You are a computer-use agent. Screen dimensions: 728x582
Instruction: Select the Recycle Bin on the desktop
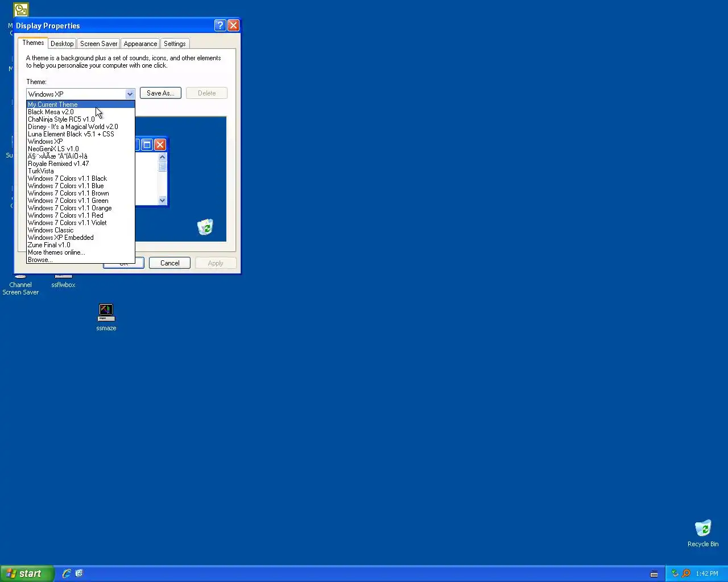pyautogui.click(x=703, y=533)
